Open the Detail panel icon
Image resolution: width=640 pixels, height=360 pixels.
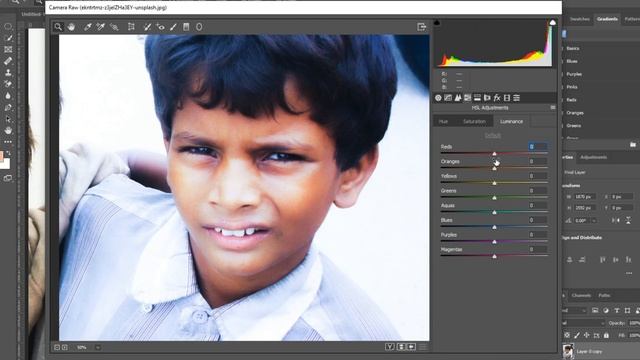point(458,98)
